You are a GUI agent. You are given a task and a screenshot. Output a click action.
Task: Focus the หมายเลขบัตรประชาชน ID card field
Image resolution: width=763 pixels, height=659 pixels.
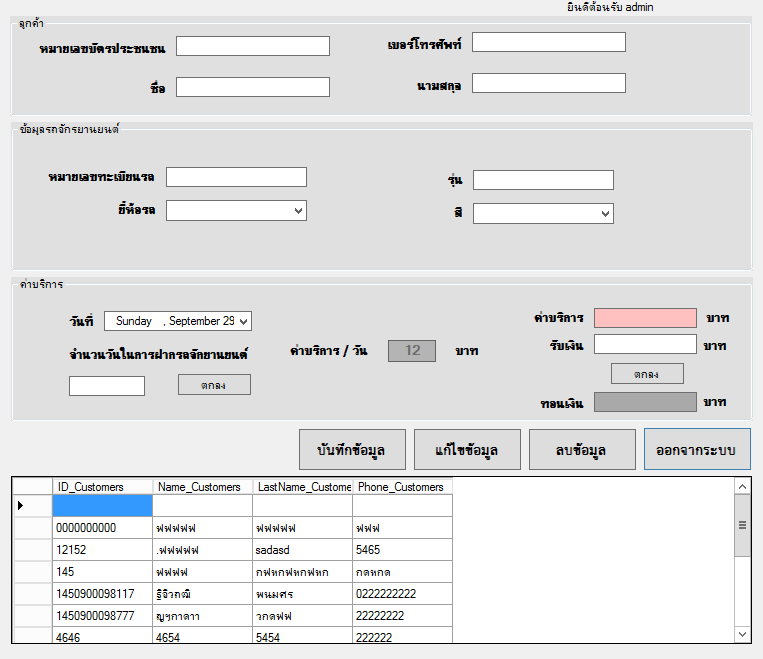(253, 46)
